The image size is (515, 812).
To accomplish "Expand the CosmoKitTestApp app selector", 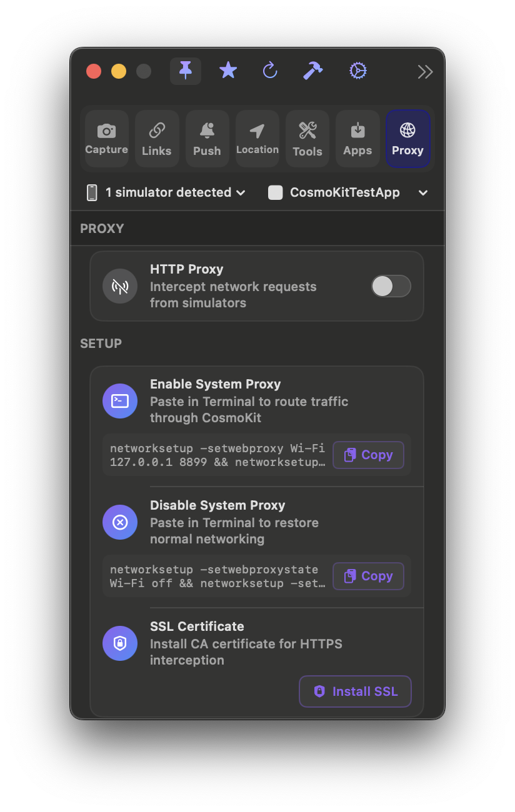I will pyautogui.click(x=348, y=192).
